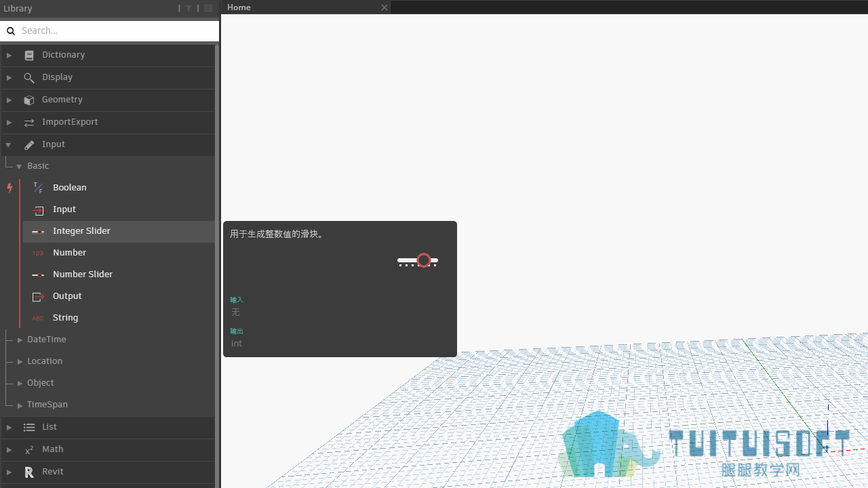
Task: Open the Object subcategory label
Action: [41, 383]
